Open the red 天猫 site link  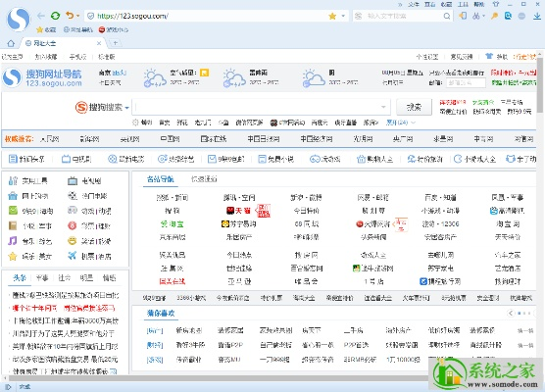point(238,211)
